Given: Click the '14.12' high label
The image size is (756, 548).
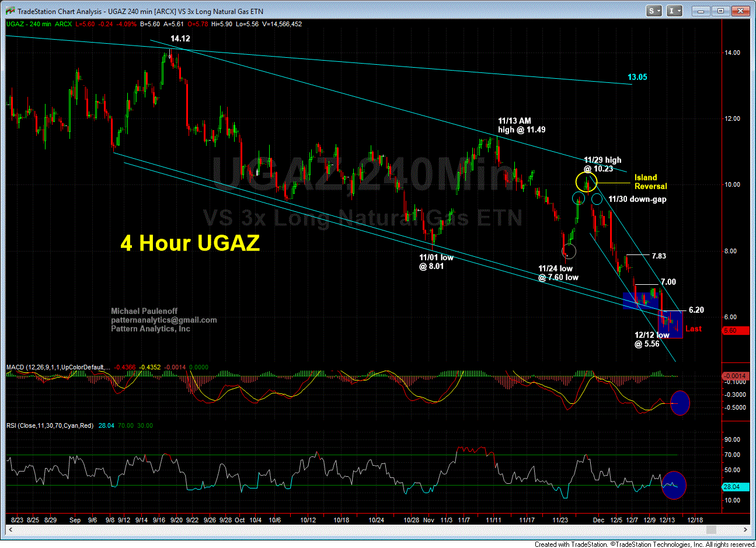Looking at the screenshot, I should click(x=180, y=39).
